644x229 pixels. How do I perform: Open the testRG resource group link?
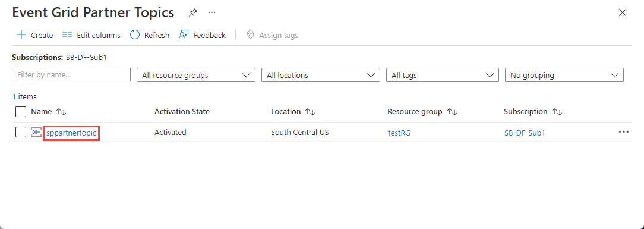coord(399,133)
